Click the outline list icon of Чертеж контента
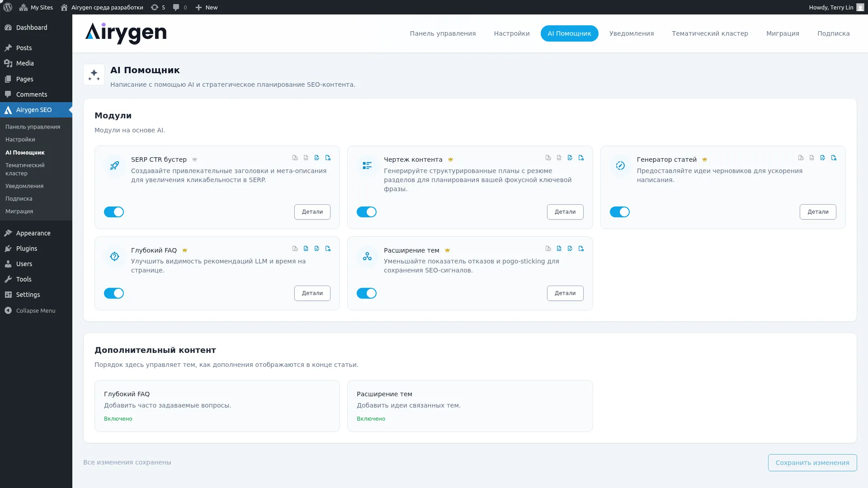Image resolution: width=868 pixels, height=488 pixels. coord(367,166)
